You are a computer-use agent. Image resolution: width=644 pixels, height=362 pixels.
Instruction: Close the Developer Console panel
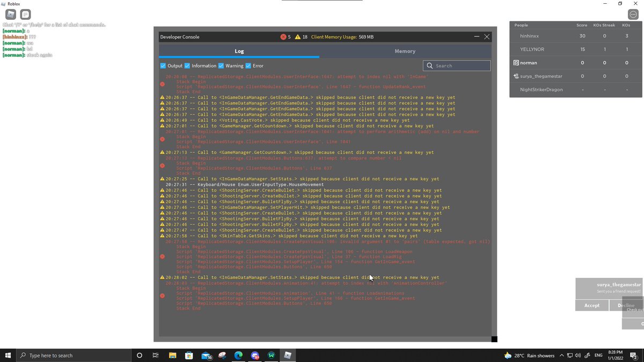pos(487,36)
